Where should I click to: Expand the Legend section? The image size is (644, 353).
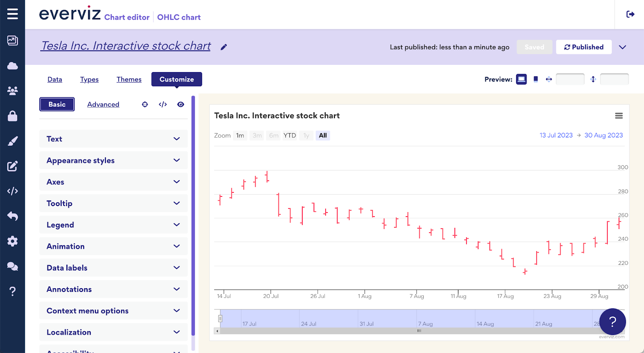(114, 225)
